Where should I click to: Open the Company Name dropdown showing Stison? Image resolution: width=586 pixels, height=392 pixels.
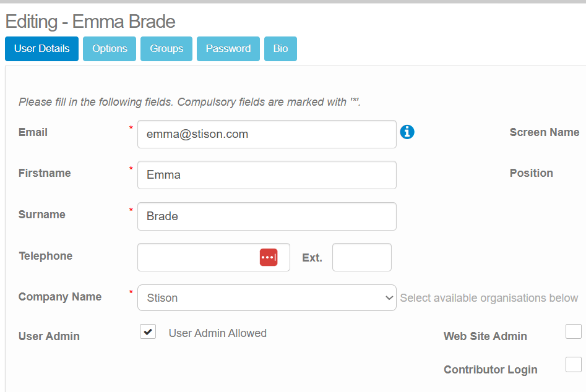[267, 297]
